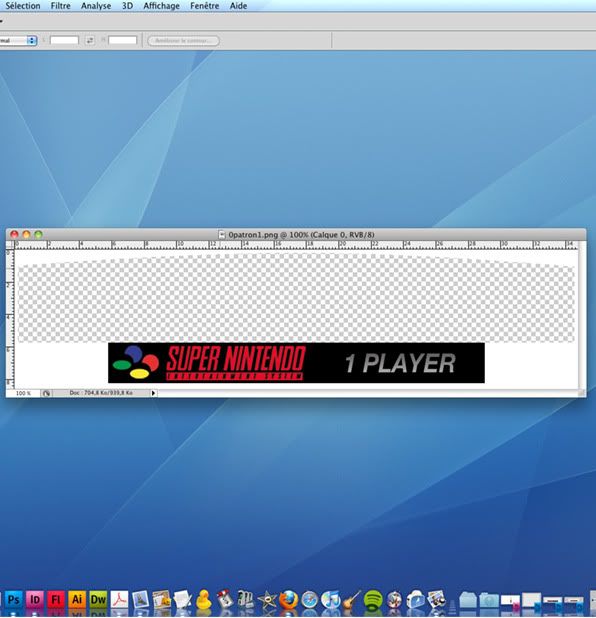This screenshot has height=618, width=596.
Task: Open the Fenêtre menu
Action: [204, 6]
